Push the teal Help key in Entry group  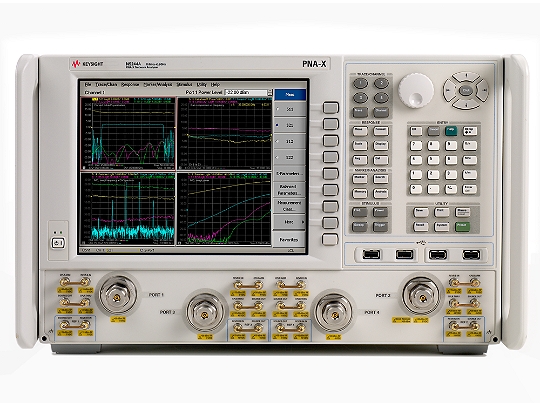pos(451,131)
